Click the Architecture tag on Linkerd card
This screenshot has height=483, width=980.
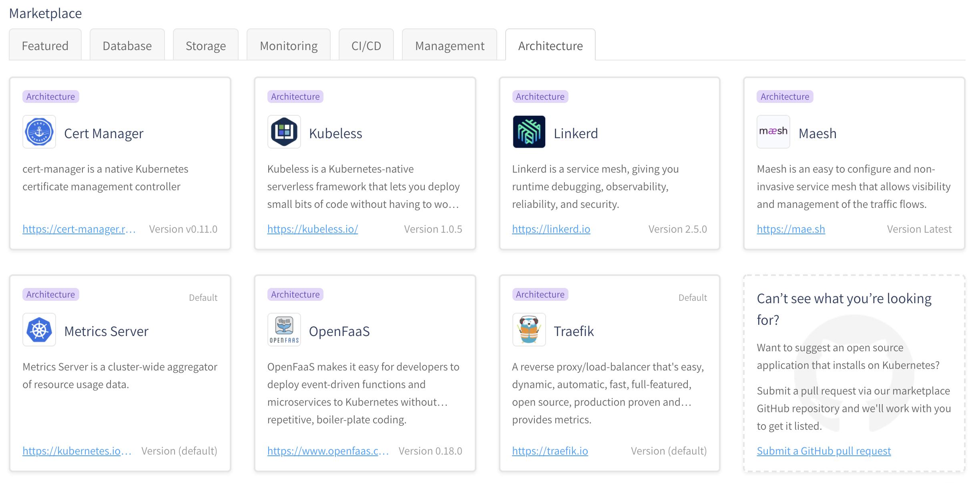[540, 97]
